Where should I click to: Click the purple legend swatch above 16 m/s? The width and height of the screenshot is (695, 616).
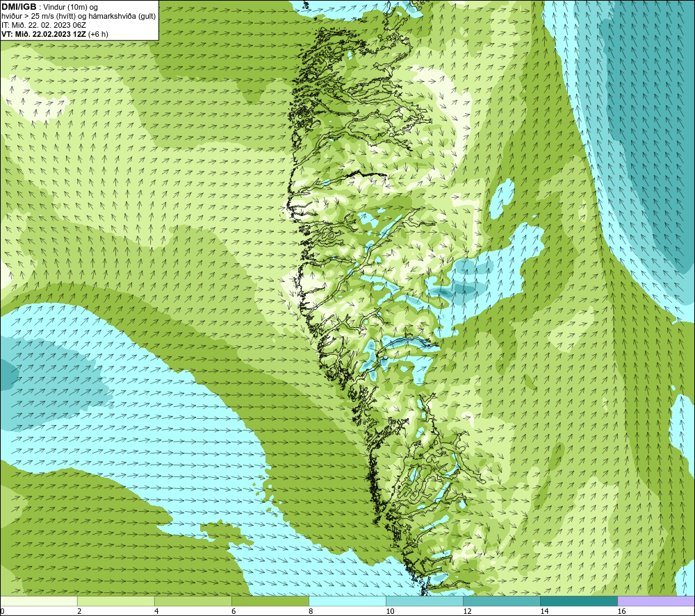656,601
